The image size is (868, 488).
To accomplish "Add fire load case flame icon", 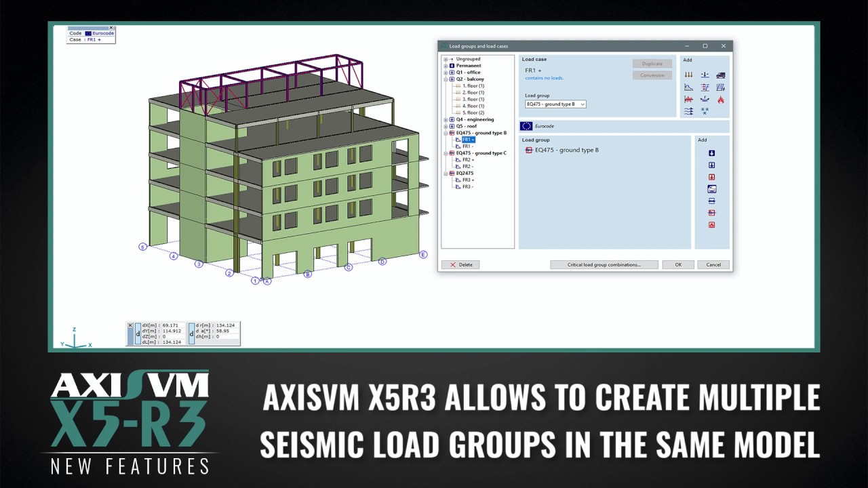I will [x=721, y=100].
